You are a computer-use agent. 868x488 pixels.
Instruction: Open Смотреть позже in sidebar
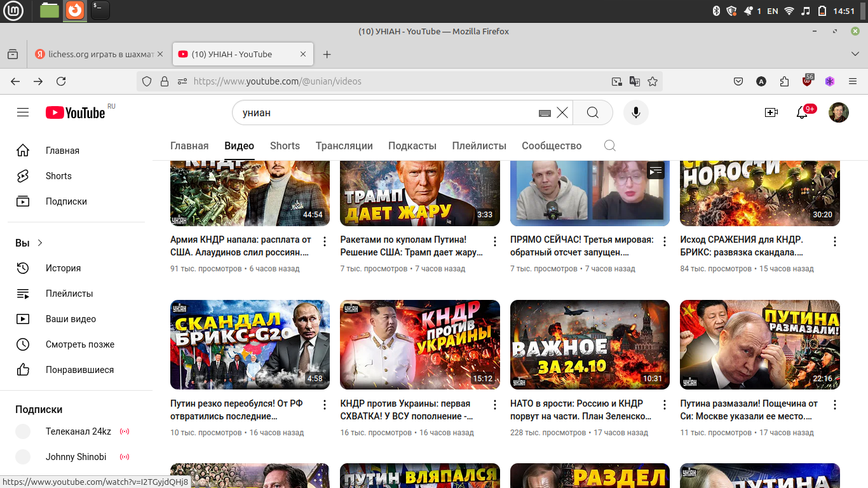[76, 344]
